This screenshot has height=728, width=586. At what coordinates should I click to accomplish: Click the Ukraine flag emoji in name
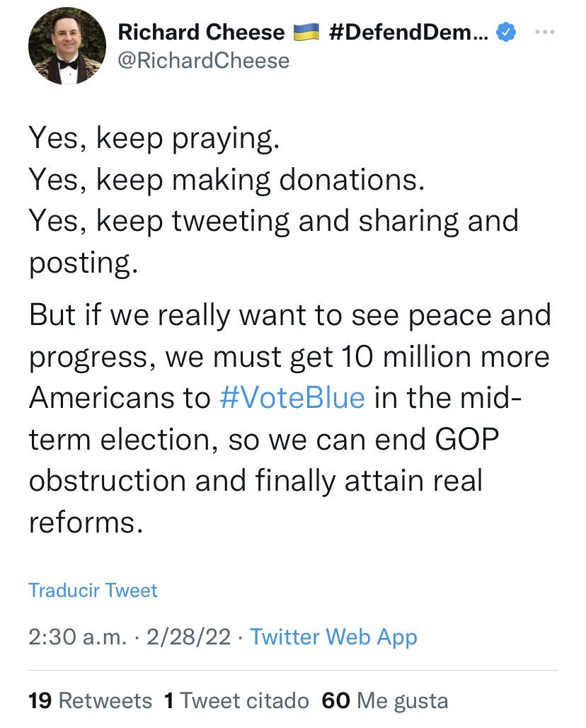point(306,33)
